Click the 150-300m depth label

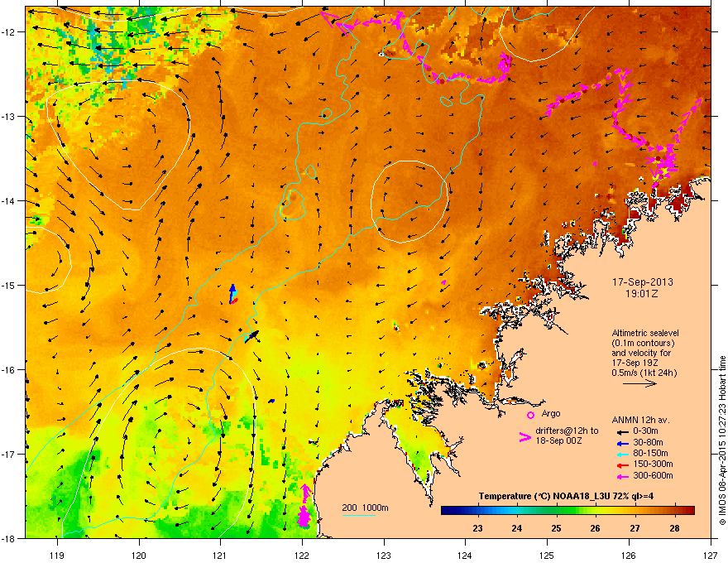[653, 464]
